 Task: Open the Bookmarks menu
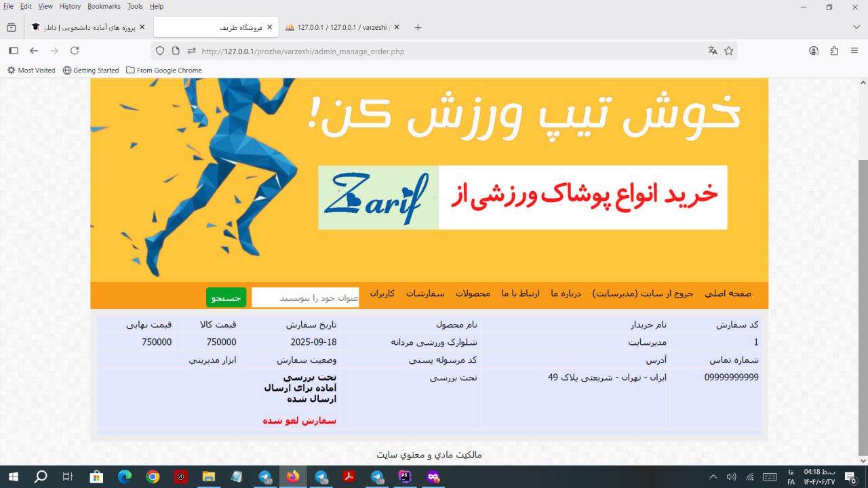104,6
